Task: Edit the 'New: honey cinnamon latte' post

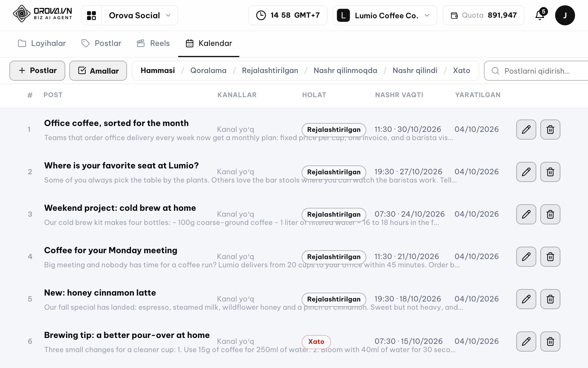Action: pos(526,299)
